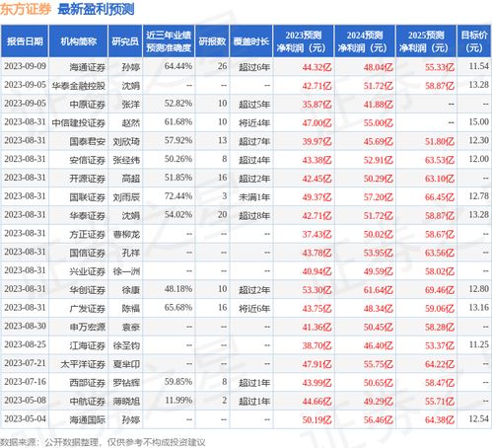Click the 53.30亿 profit forecast
Screen dimensions: 492x448
[317, 290]
